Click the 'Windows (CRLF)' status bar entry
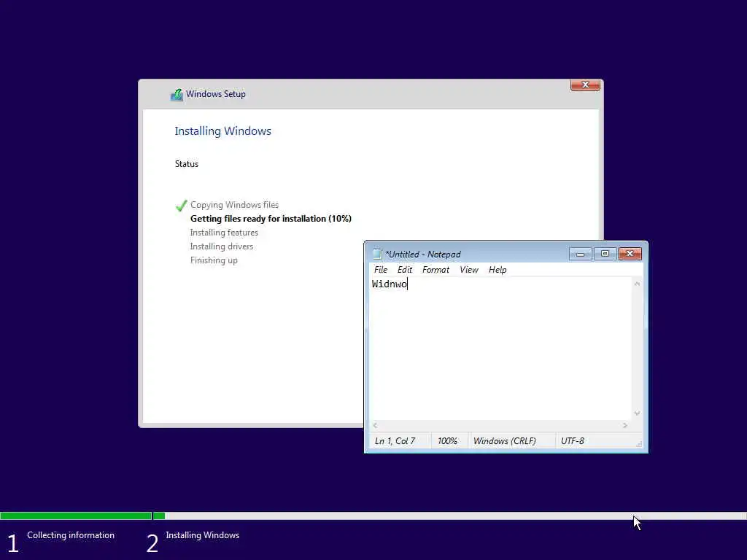The image size is (747, 560). 505,441
